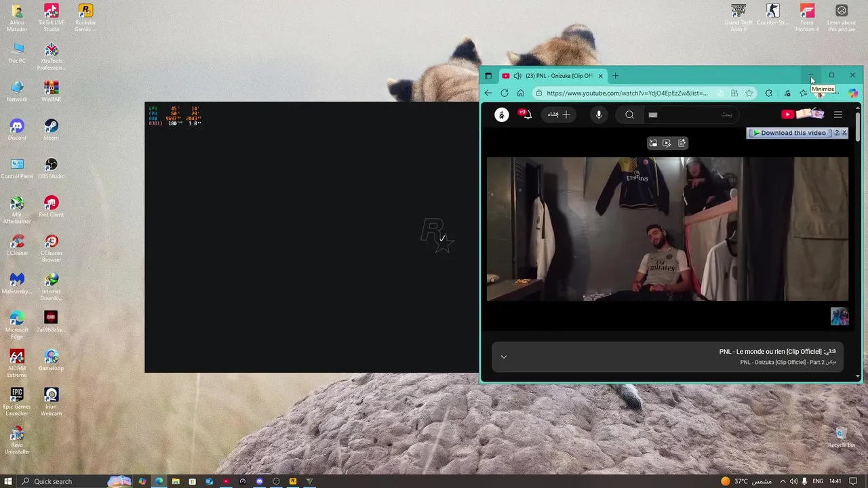Open volume control in system tray
The image size is (868, 488).
[x=793, y=481]
